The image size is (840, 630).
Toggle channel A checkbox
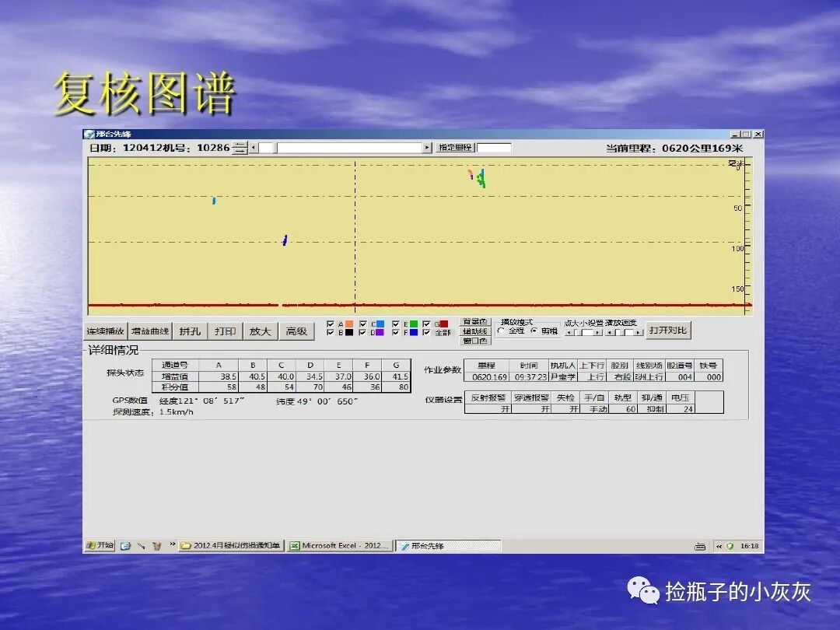(331, 324)
